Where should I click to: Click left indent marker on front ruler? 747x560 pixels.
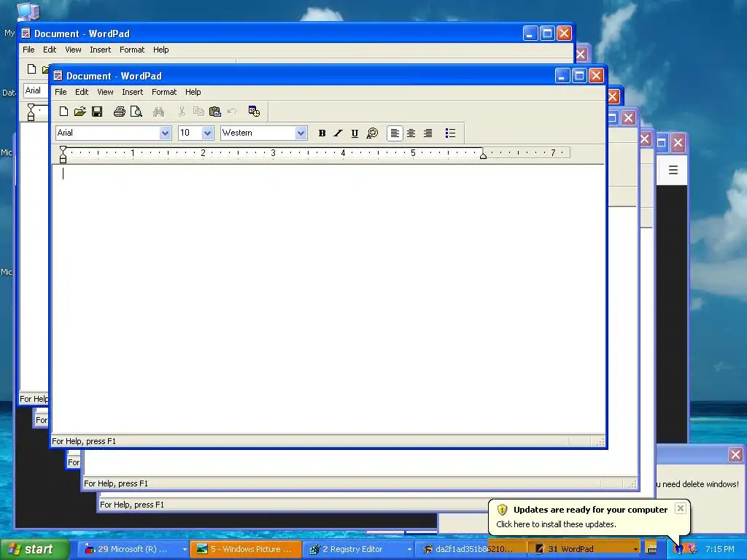(63, 155)
